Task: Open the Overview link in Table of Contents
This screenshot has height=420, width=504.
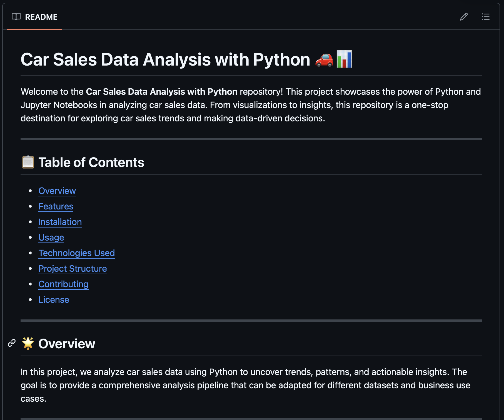Action: pyautogui.click(x=57, y=191)
